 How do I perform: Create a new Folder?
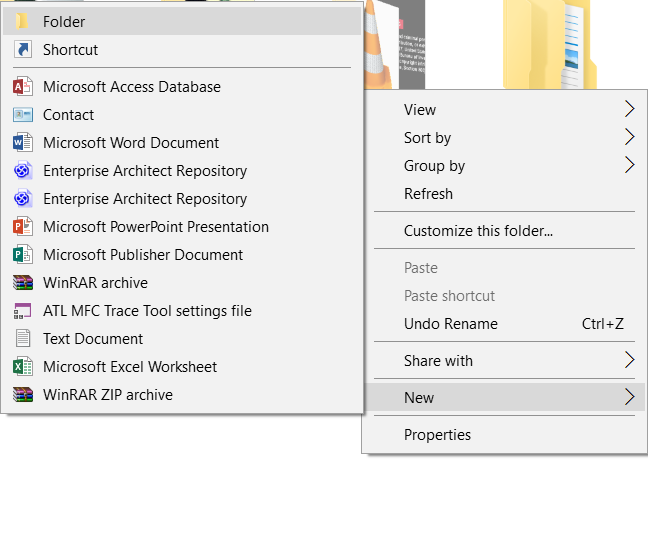(182, 21)
